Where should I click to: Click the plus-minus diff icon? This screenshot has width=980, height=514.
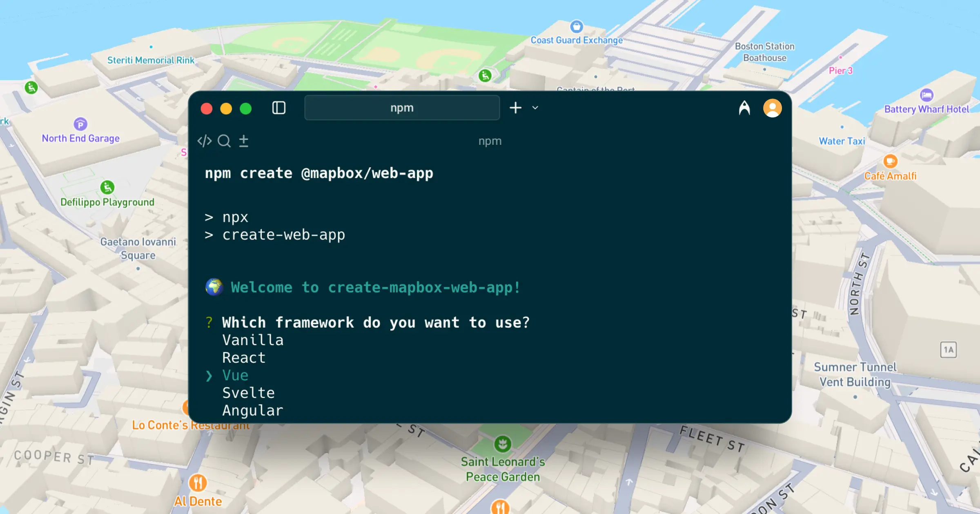[244, 141]
